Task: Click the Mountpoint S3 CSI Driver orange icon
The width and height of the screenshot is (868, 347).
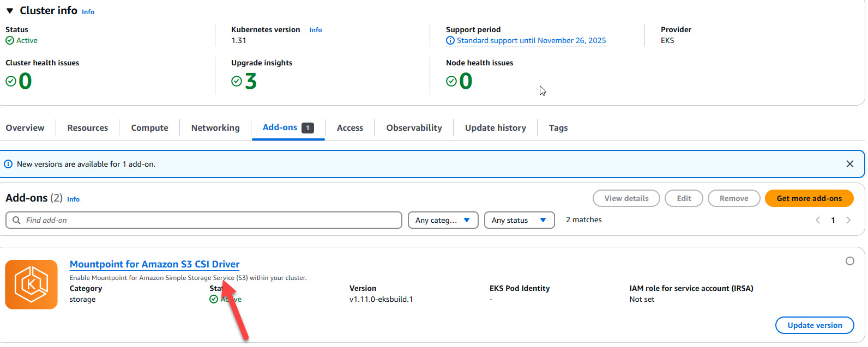Action: (32, 284)
